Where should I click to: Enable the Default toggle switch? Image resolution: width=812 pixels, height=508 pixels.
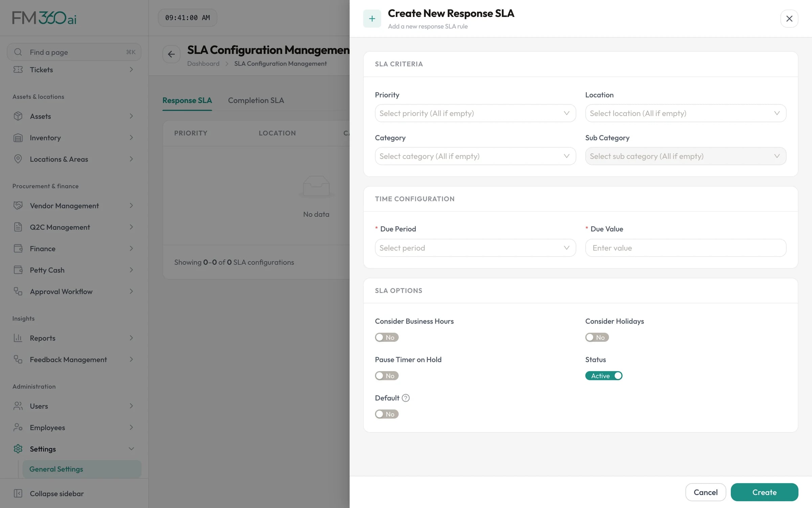pyautogui.click(x=387, y=414)
